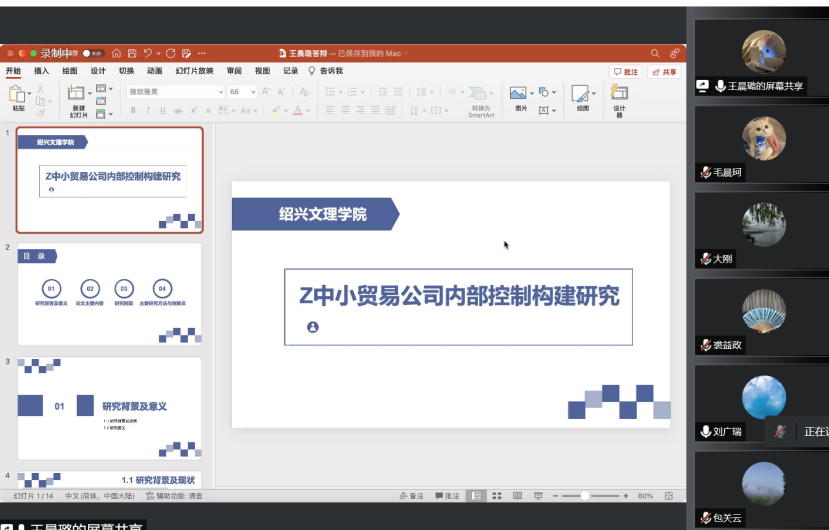Click the Fit slide to window icon
The width and height of the screenshot is (829, 530).
coord(669,496)
